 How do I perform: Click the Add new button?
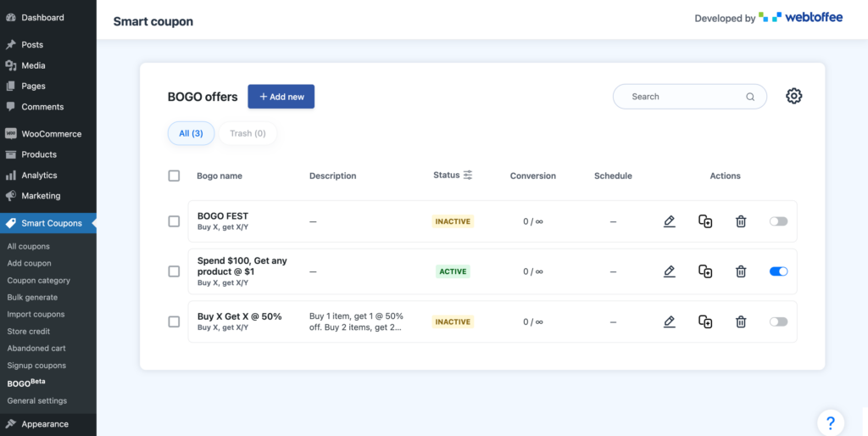(x=281, y=97)
